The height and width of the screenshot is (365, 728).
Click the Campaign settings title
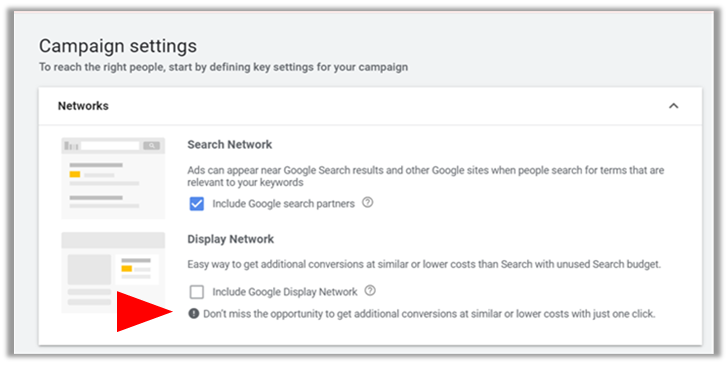pyautogui.click(x=118, y=46)
